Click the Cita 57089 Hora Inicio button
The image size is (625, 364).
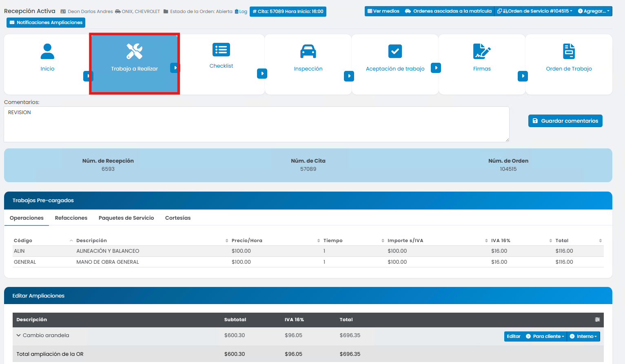click(x=288, y=11)
